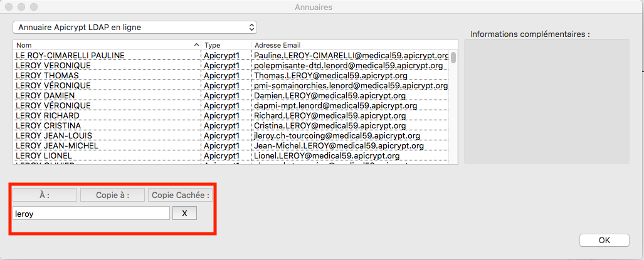Click the Jean-Michel.LEROY@medical59.apicrypt.org email
Viewport: 644px width, 260px height.
pyautogui.click(x=339, y=145)
